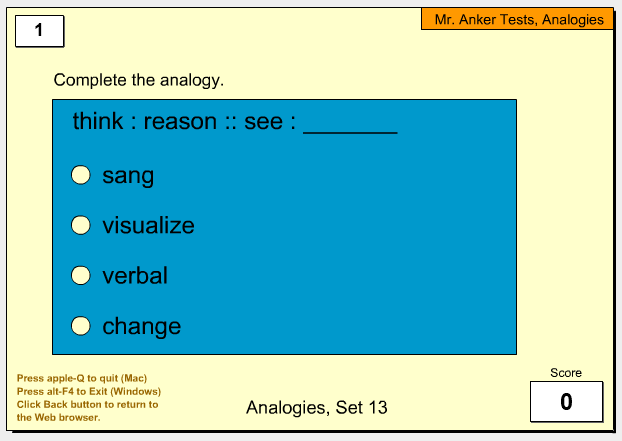Click 'Press alt-F4 to Exit (Windows)' hint
This screenshot has height=441, width=622.
89,391
